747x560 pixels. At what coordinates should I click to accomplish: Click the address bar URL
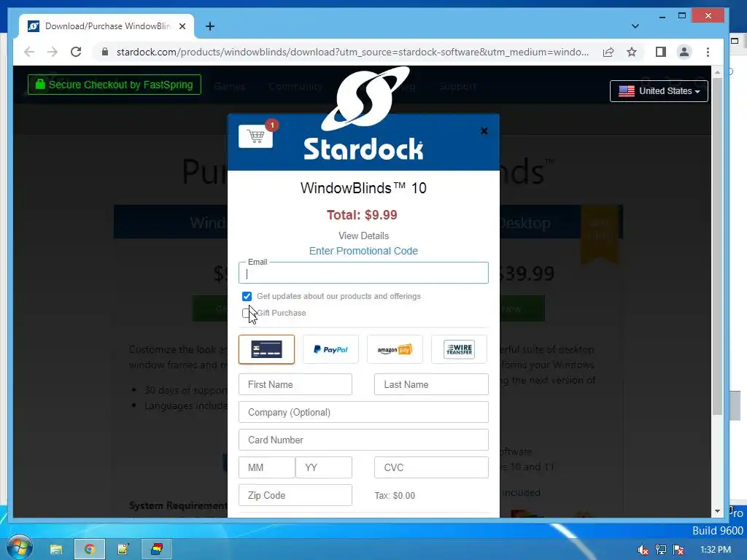[352, 52]
